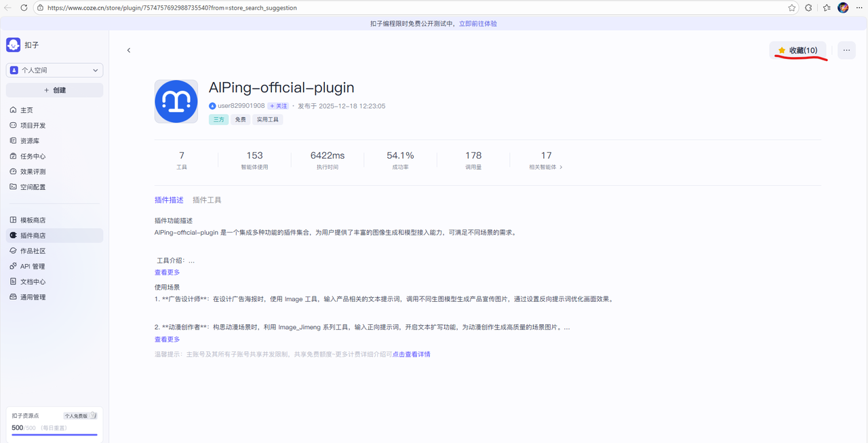
Task: Open the 主页 home sidebar item
Action: [54, 110]
